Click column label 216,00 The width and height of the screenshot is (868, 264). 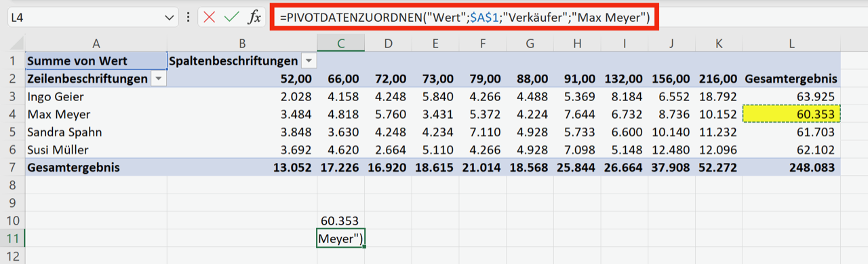(719, 79)
